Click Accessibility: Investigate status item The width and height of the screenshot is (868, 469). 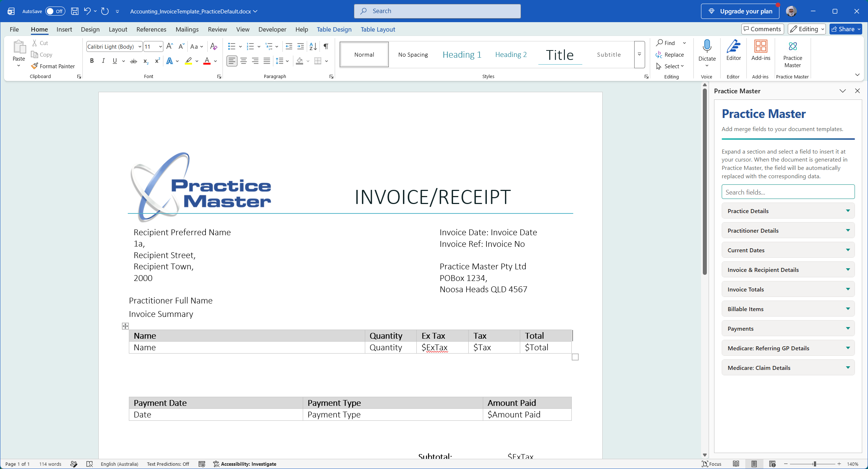(x=245, y=464)
